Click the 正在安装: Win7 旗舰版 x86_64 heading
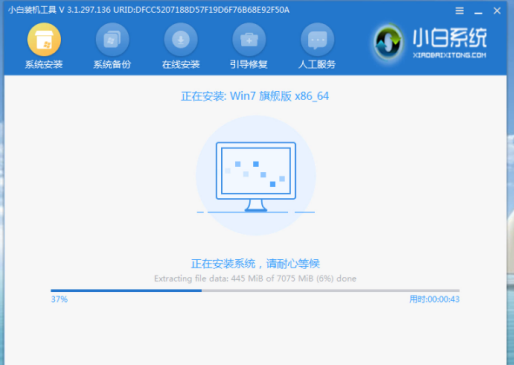The height and width of the screenshot is (365, 514). (255, 96)
